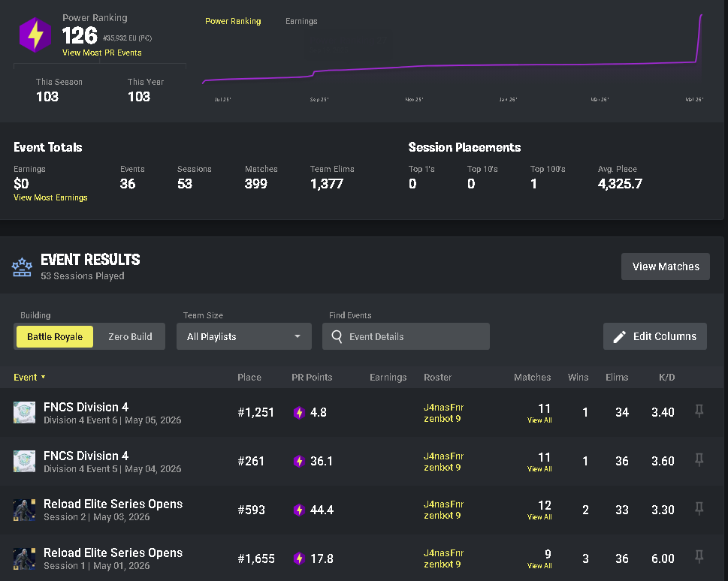View All matches for Reload Session 1
Screen dimensions: 728x581
[539, 566]
